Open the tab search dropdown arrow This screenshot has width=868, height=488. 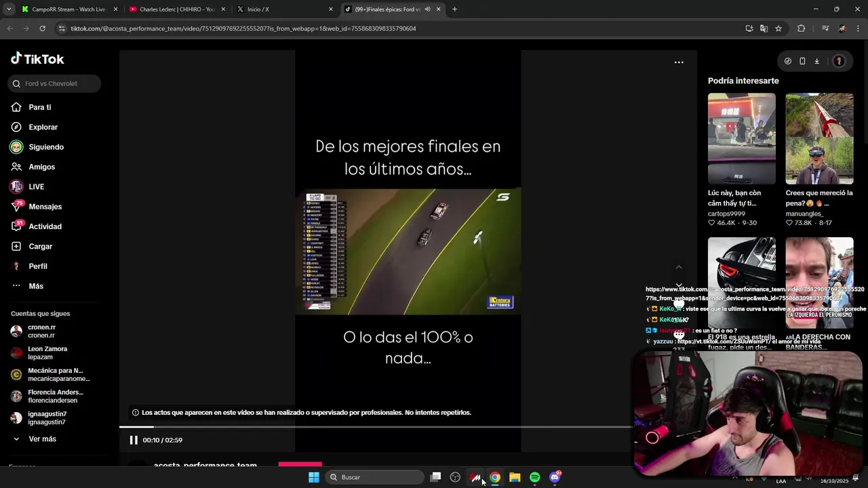tap(9, 9)
